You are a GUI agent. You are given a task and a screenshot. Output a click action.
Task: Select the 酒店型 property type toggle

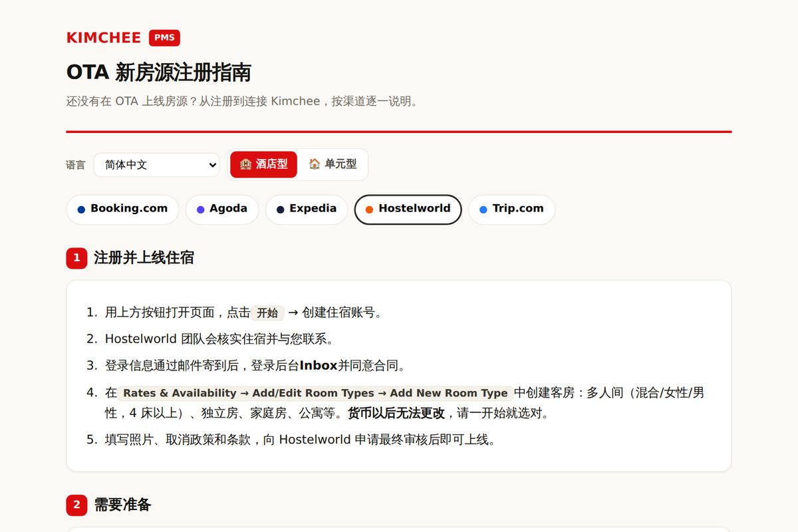tap(263, 164)
